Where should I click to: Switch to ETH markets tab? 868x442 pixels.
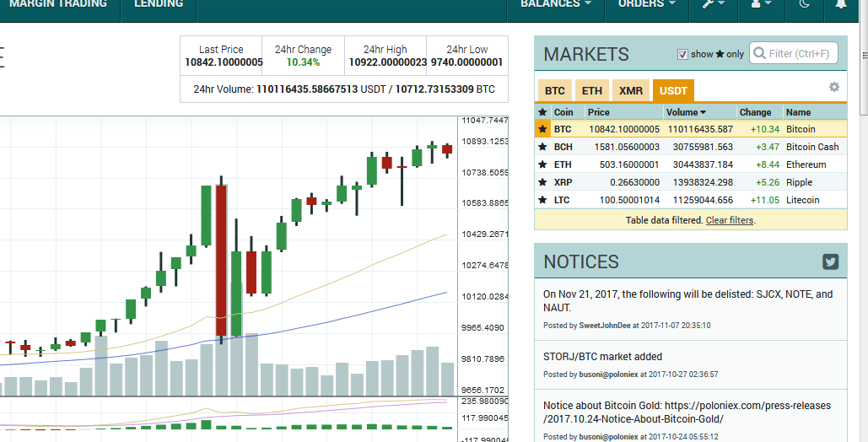(592, 91)
